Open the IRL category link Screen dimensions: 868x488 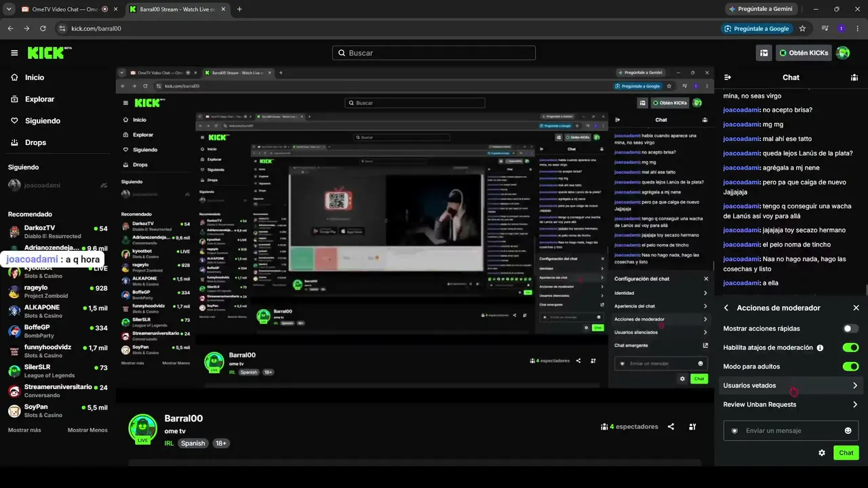pos(169,443)
